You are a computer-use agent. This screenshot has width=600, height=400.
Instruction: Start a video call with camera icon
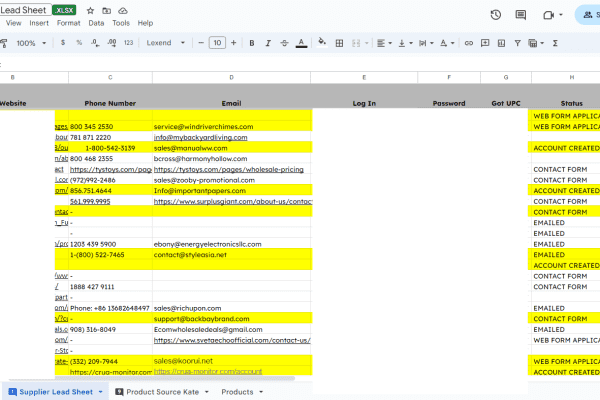(548, 15)
